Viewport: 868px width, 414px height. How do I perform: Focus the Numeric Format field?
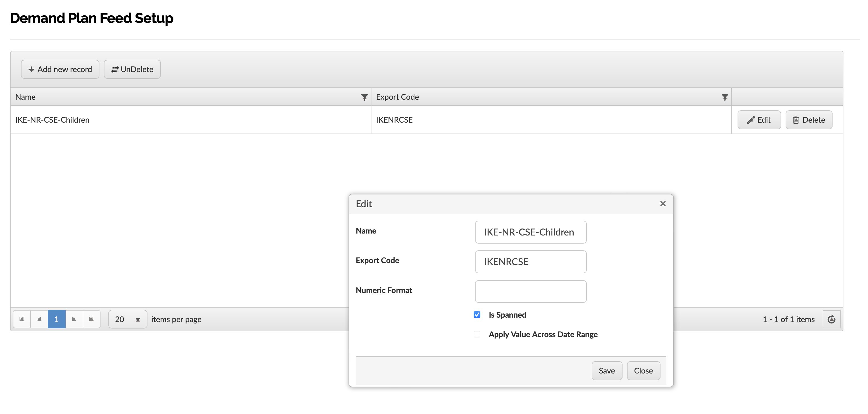[530, 291]
